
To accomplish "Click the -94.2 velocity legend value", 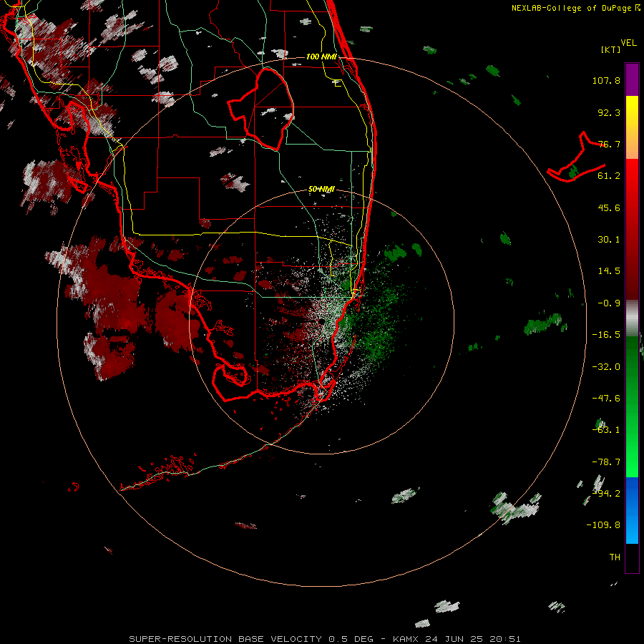I will pyautogui.click(x=606, y=494).
